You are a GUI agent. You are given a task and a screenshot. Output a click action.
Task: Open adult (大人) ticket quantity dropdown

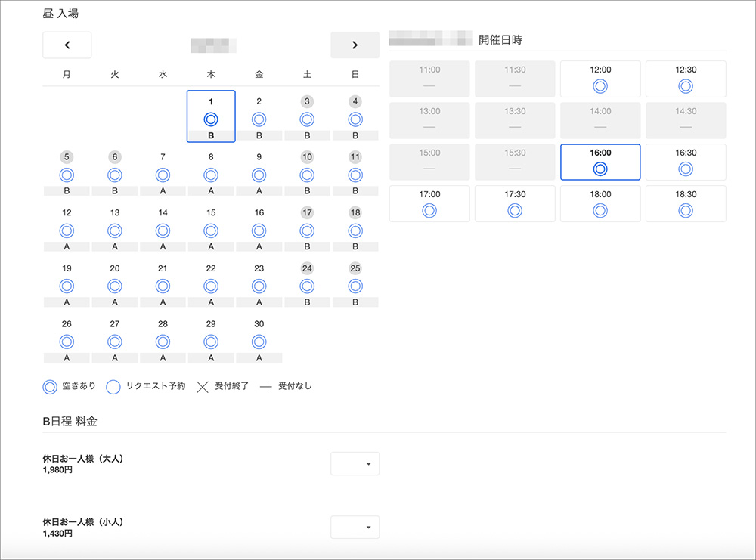pyautogui.click(x=355, y=464)
